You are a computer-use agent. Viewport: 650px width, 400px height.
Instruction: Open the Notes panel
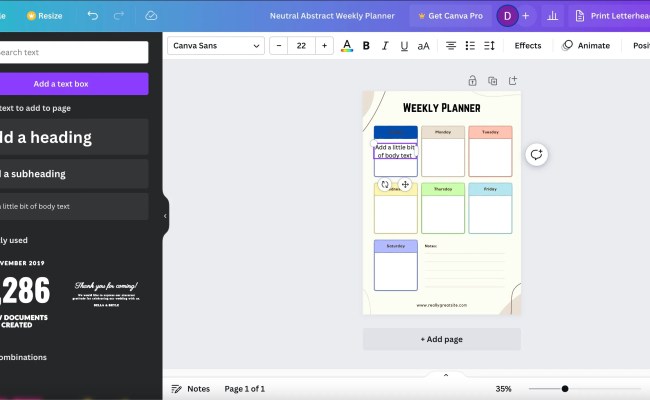click(x=190, y=389)
